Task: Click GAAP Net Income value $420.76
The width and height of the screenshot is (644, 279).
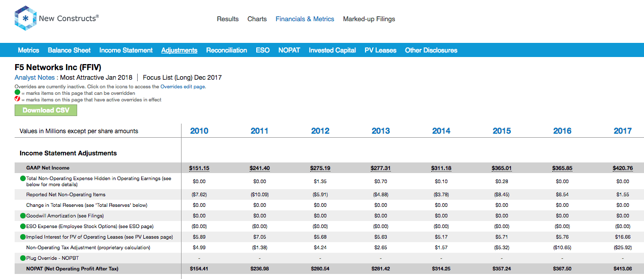Action: (x=623, y=168)
